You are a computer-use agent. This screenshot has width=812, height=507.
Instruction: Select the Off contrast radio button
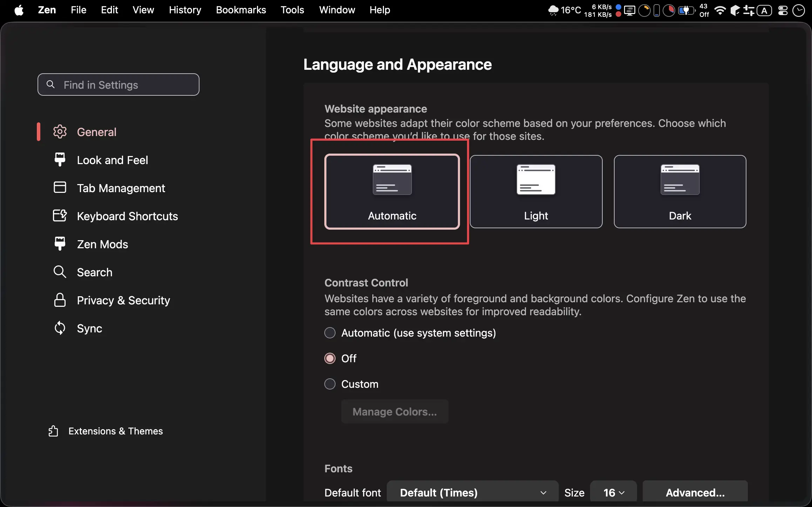pos(330,358)
